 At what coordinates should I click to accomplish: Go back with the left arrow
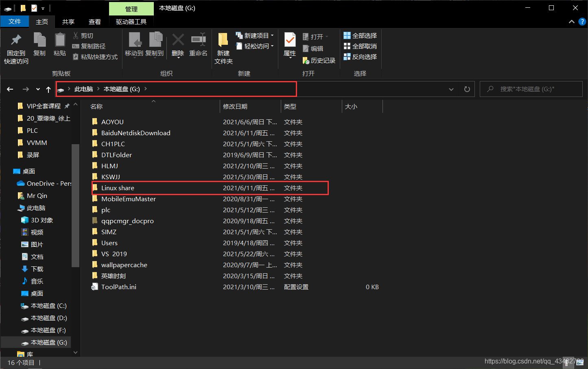click(10, 89)
